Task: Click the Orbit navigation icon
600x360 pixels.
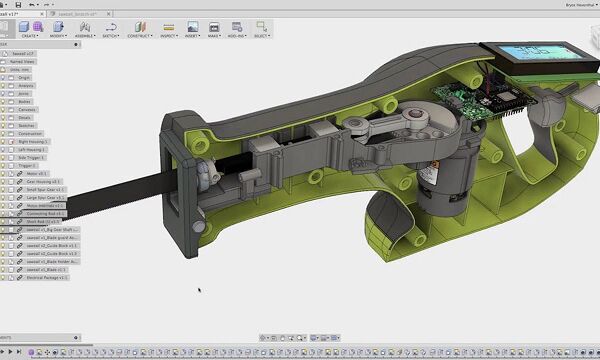Action: click(x=263, y=338)
